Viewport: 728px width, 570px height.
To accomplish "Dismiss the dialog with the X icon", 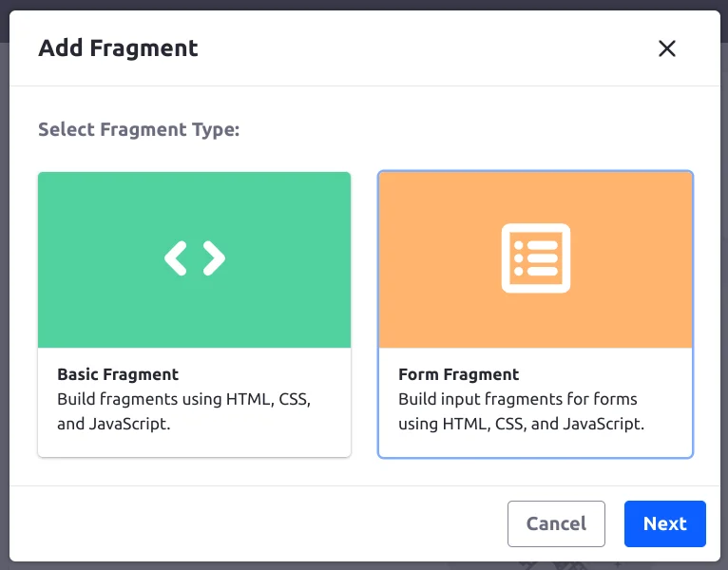I will [x=667, y=48].
